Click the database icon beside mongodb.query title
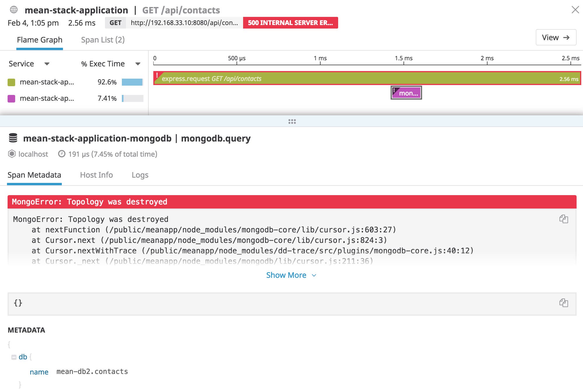The height and width of the screenshot is (392, 583). [x=13, y=138]
